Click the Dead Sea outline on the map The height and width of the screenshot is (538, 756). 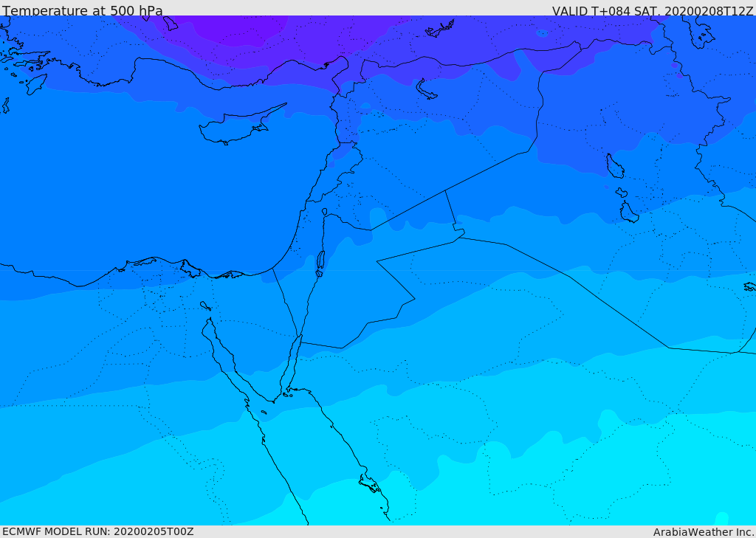coord(320,263)
